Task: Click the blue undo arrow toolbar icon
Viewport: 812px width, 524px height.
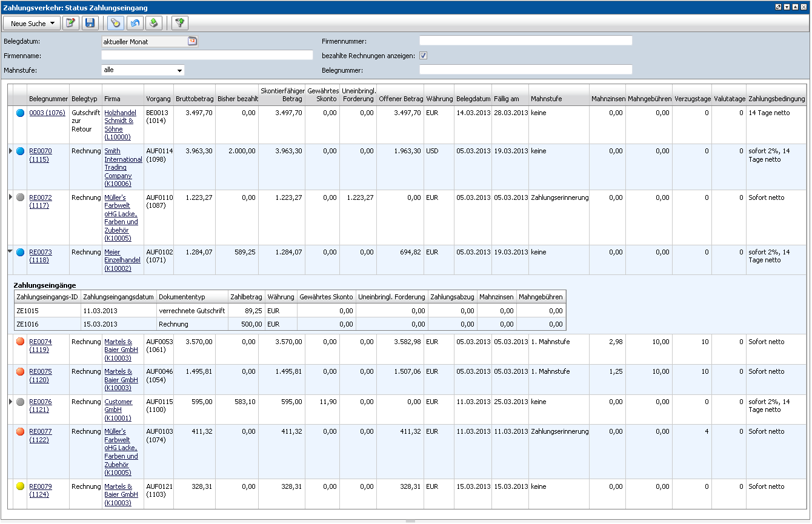Action: click(x=135, y=24)
